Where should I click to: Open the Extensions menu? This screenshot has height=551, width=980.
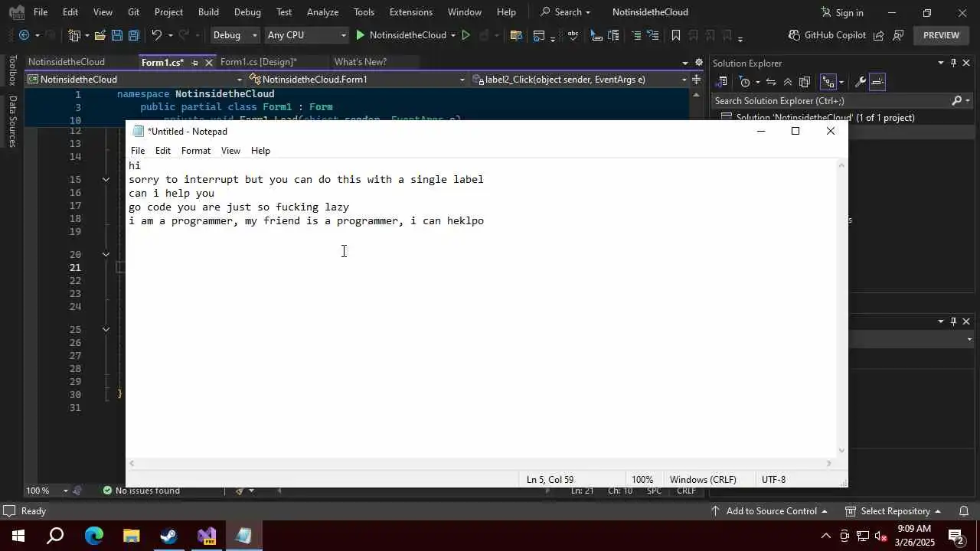tap(411, 12)
